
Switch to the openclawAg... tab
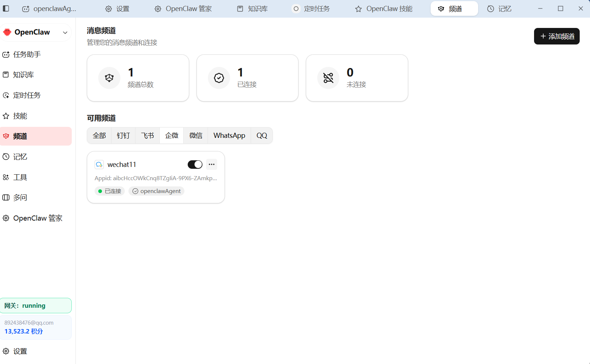pos(49,9)
